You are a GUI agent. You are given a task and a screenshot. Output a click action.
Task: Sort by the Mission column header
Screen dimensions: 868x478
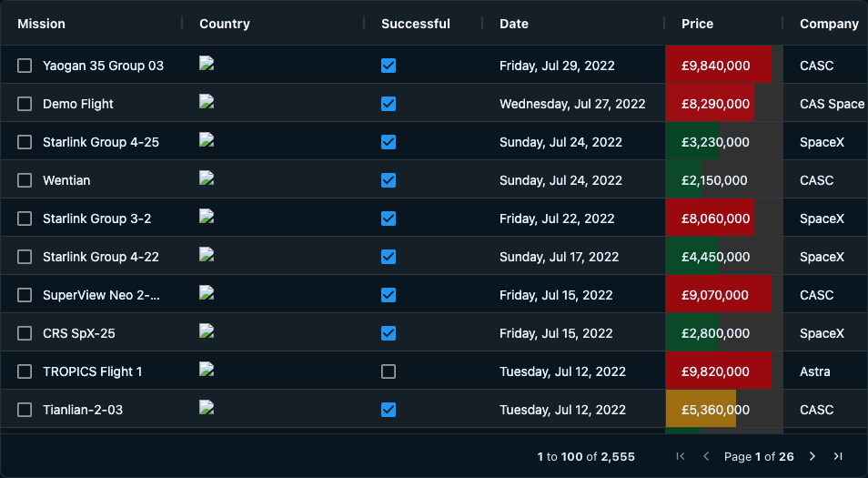[x=42, y=24]
